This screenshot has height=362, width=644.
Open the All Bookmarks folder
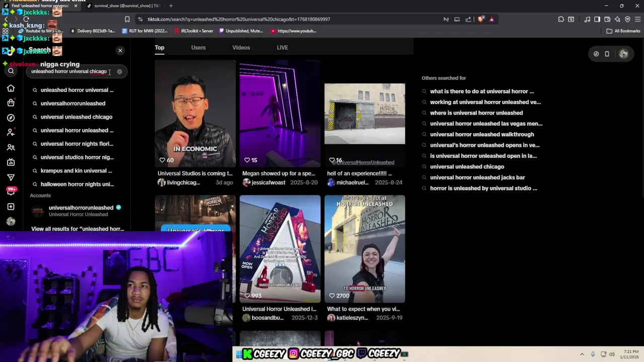pos(623,31)
